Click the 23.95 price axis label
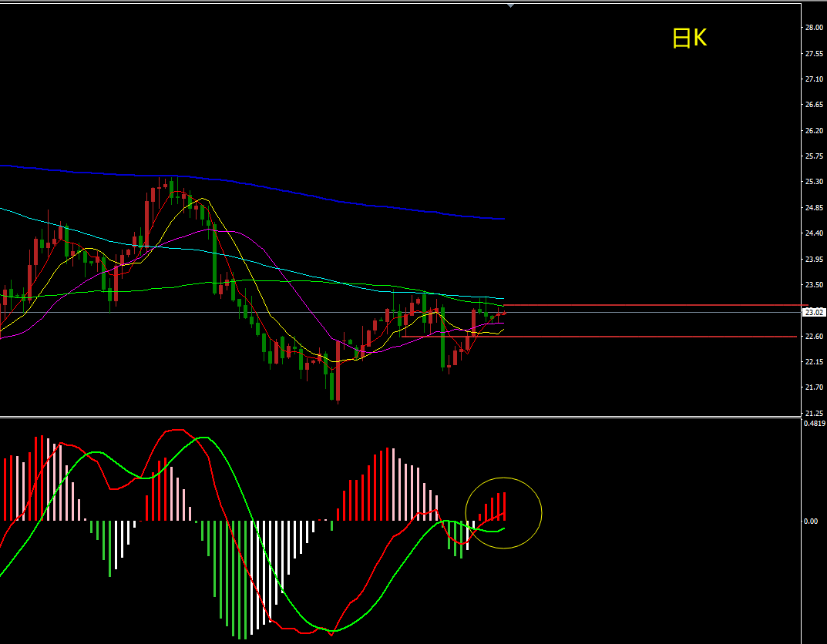Screen dimensions: 827x644 pyautogui.click(x=814, y=260)
